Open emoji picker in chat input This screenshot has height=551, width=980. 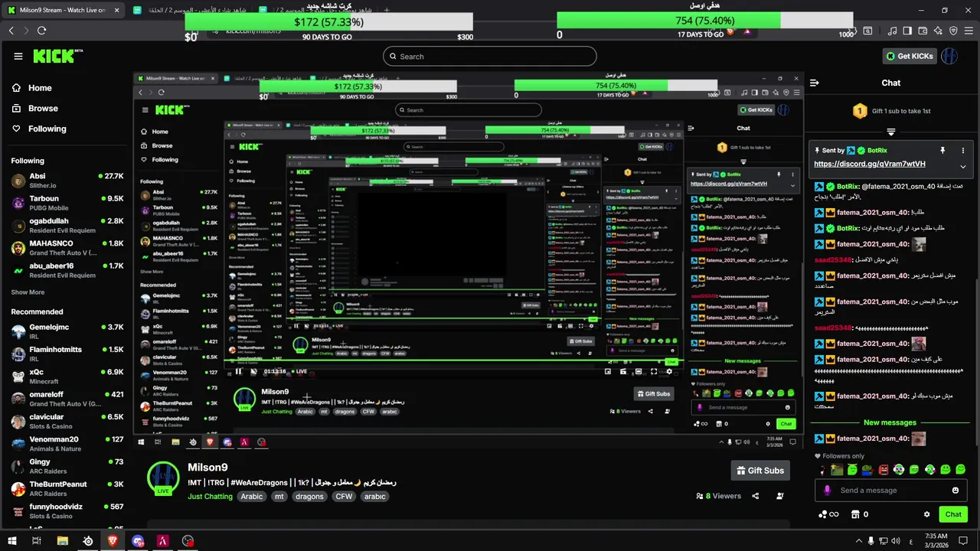(x=955, y=491)
